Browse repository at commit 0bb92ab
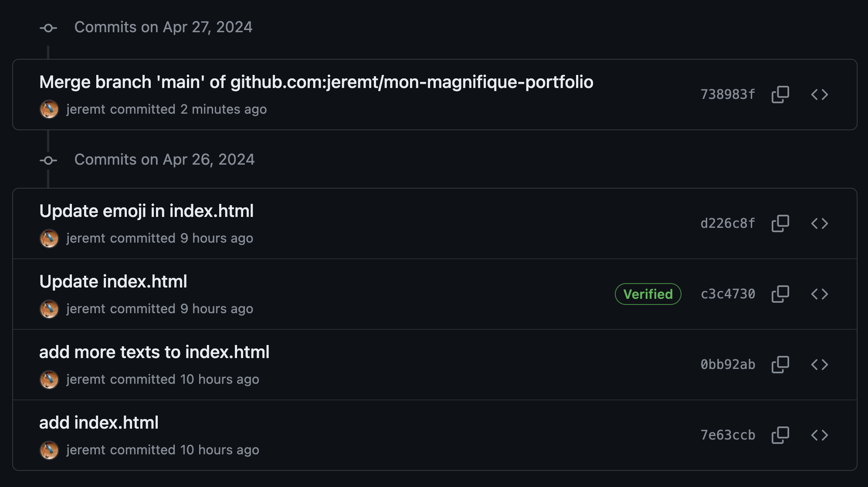Viewport: 868px width, 487px height. [819, 365]
